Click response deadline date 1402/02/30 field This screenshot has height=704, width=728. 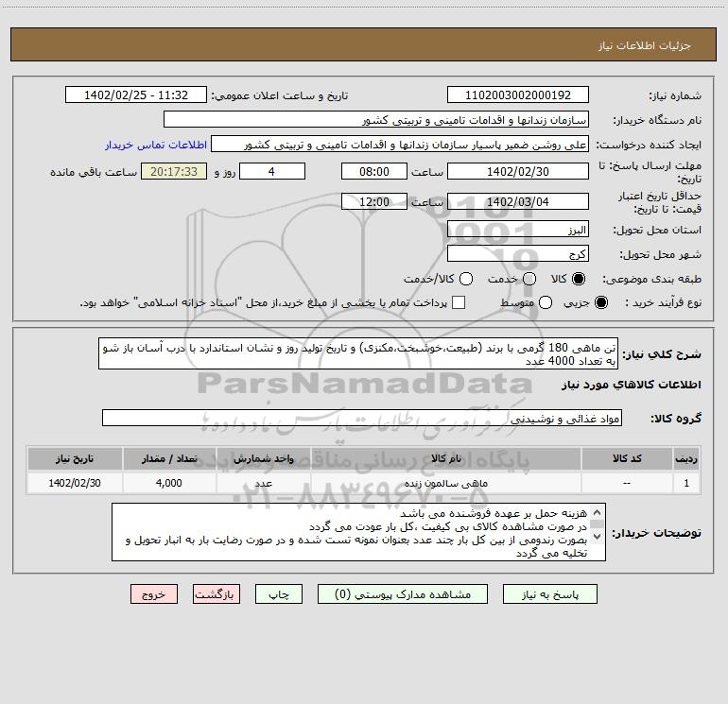pos(518,171)
